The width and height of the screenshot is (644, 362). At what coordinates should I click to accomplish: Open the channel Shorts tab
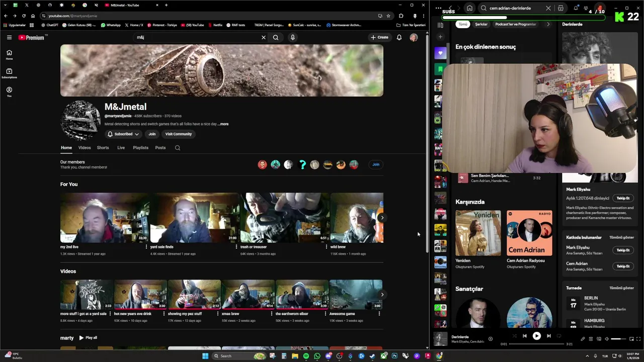point(103,148)
